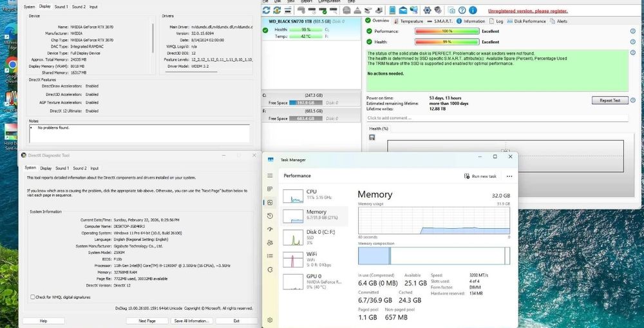Switch to Temperature tab in Hard Disk Sentinel
The height and width of the screenshot is (328, 644).
tap(408, 21)
